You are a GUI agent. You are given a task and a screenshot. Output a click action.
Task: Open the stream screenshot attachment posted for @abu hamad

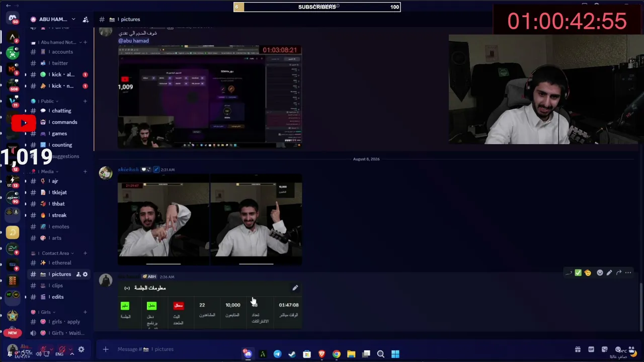tap(210, 97)
